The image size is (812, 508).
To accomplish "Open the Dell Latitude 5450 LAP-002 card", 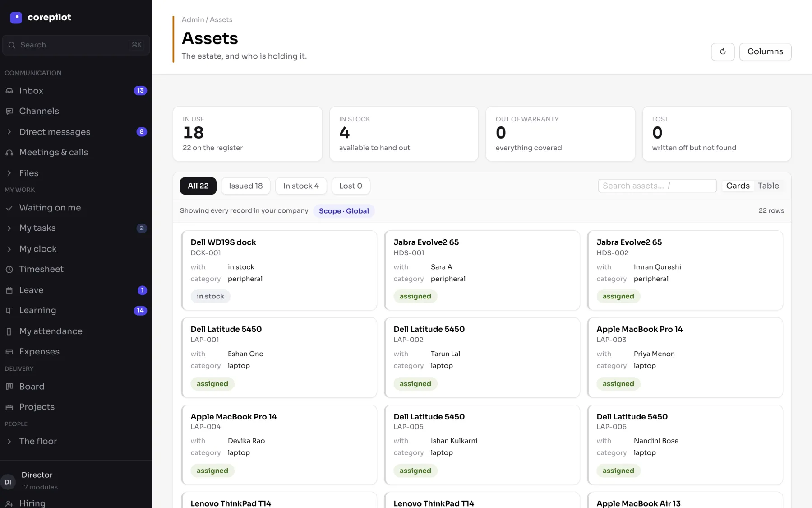I will (482, 358).
